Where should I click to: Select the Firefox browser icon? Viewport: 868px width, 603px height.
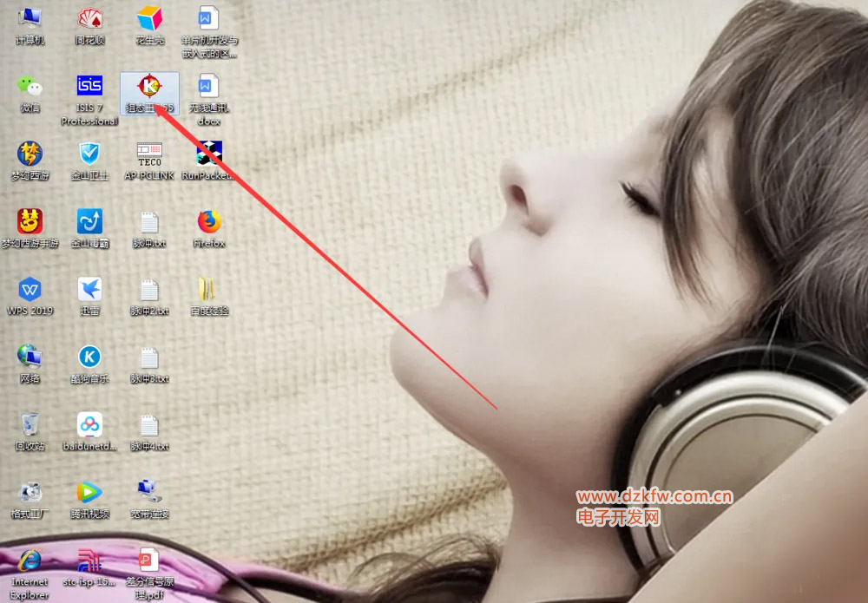tap(209, 222)
